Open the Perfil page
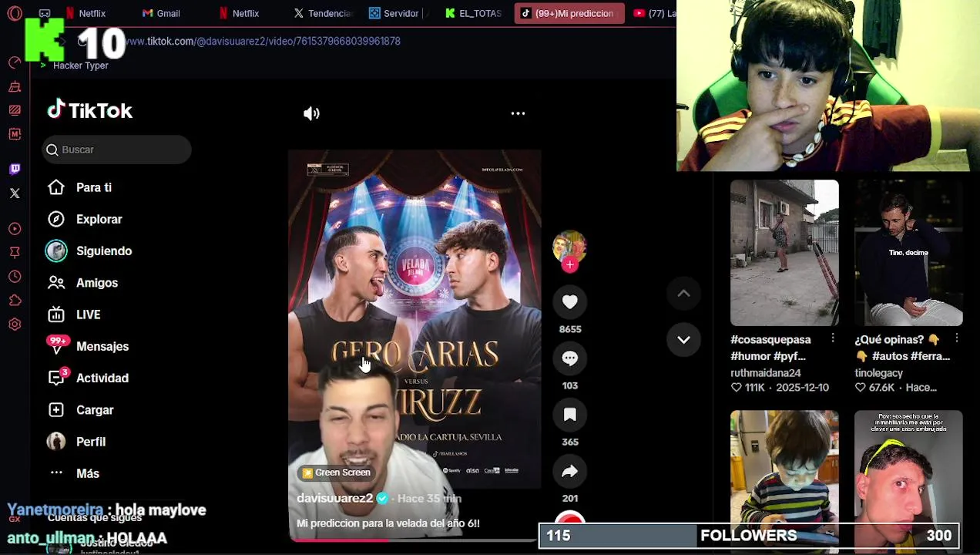The height and width of the screenshot is (555, 980). pyautogui.click(x=91, y=442)
